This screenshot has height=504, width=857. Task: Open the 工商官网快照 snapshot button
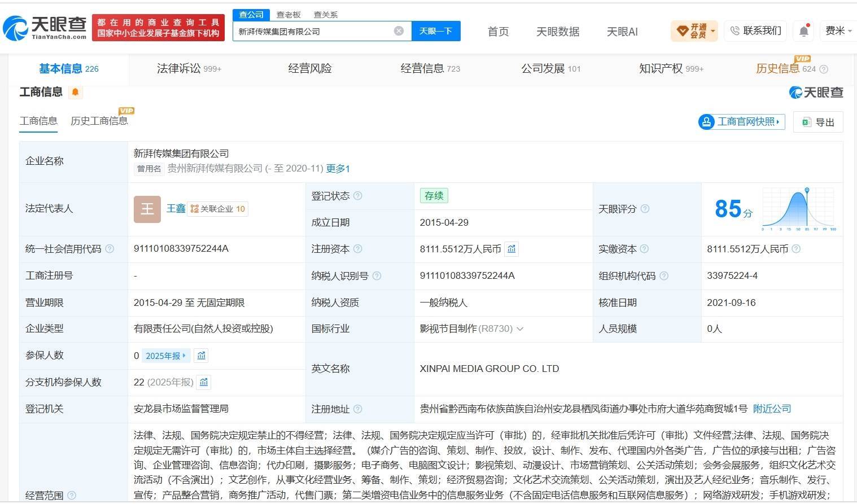pos(742,122)
